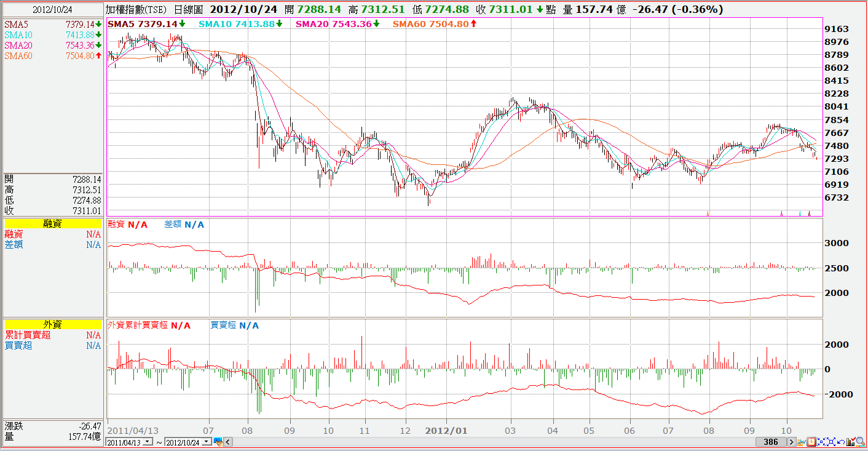Image resolution: width=868 pixels, height=451 pixels.
Task: Click the red clock period icon
Action: (x=811, y=442)
